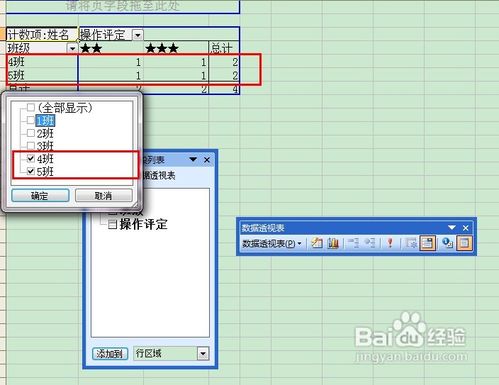The width and height of the screenshot is (499, 385).
Task: Open the field list panel options arrow
Action: point(193,159)
